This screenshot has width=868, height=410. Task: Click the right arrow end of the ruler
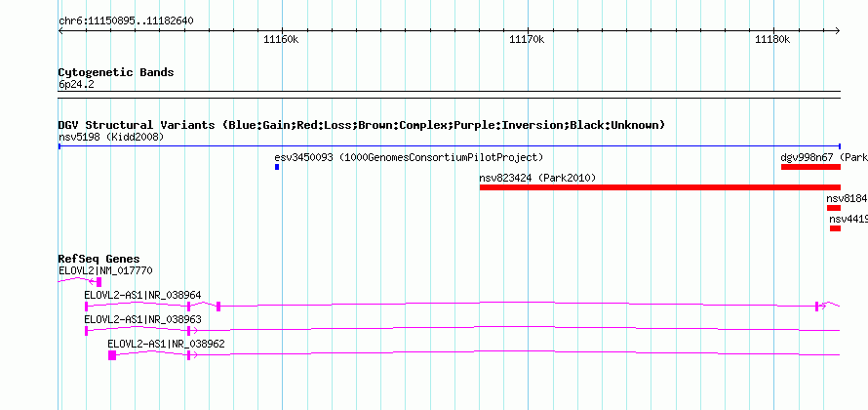(838, 31)
